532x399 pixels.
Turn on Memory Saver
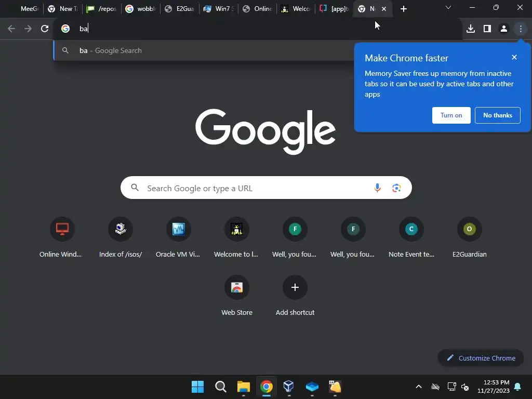(x=451, y=115)
